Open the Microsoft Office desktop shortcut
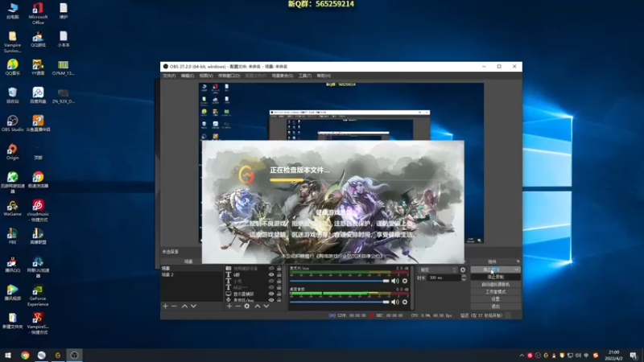 point(38,14)
